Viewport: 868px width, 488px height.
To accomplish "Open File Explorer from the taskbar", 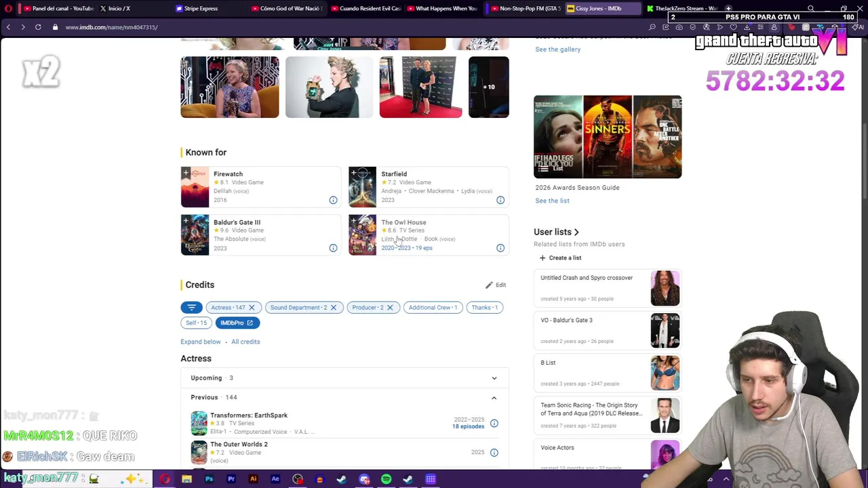I will tap(186, 479).
